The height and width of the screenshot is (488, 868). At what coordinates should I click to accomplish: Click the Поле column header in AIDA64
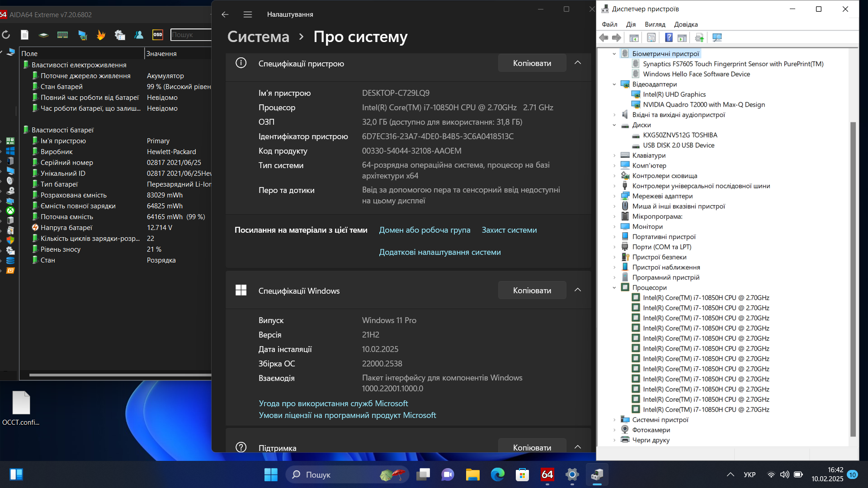81,53
